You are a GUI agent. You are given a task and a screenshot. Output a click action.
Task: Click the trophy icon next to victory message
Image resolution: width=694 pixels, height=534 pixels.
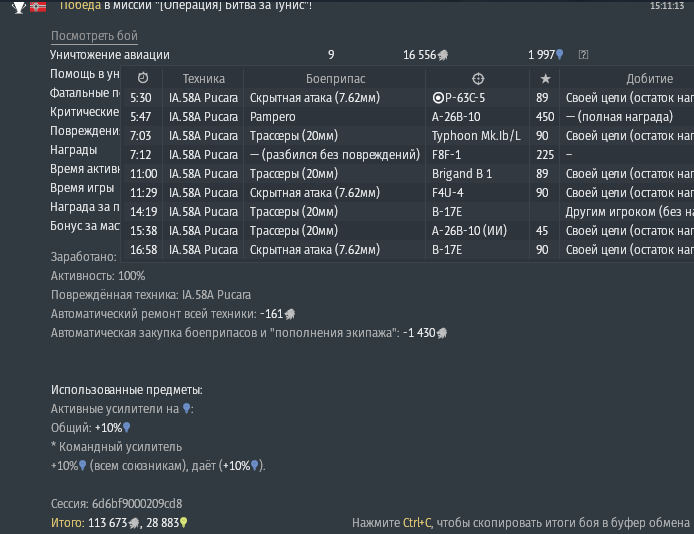(19, 8)
